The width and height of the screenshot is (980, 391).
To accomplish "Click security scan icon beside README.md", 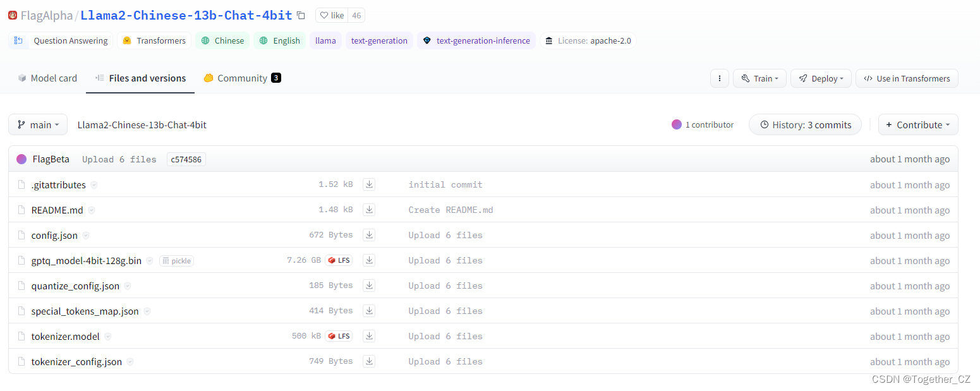I will (x=92, y=210).
